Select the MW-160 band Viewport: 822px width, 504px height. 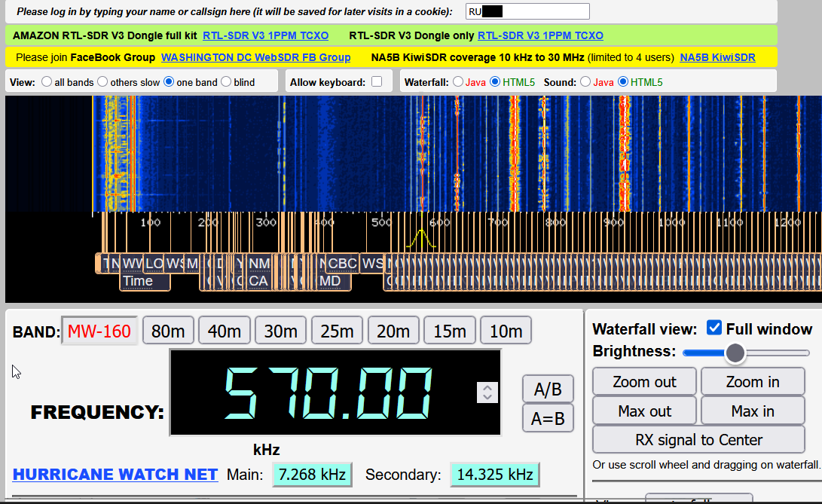point(99,331)
